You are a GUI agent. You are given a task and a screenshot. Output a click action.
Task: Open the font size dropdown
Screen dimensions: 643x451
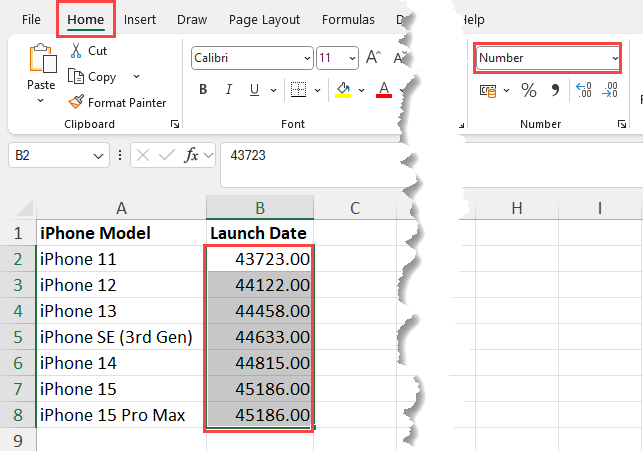coord(352,58)
